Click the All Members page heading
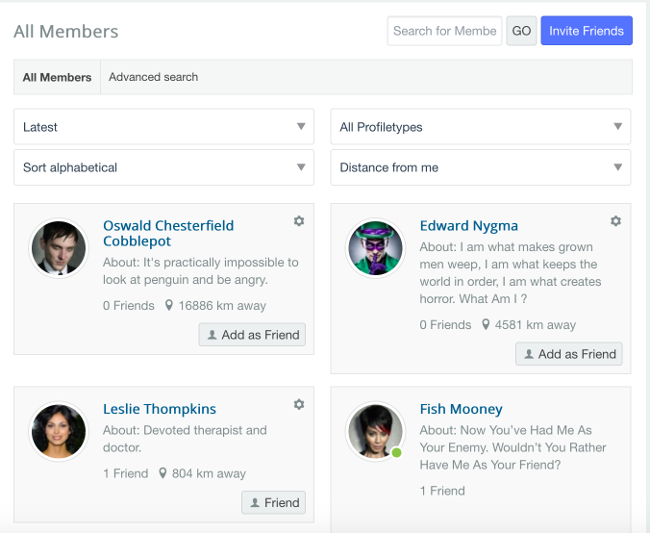This screenshot has width=650, height=533. [66, 31]
